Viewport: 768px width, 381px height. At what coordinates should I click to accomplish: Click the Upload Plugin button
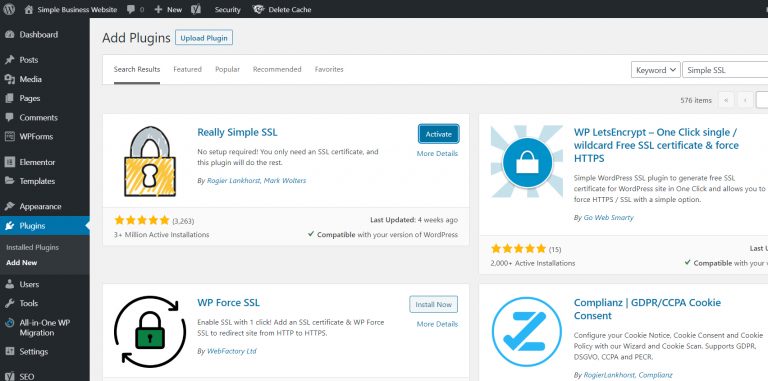coord(204,38)
